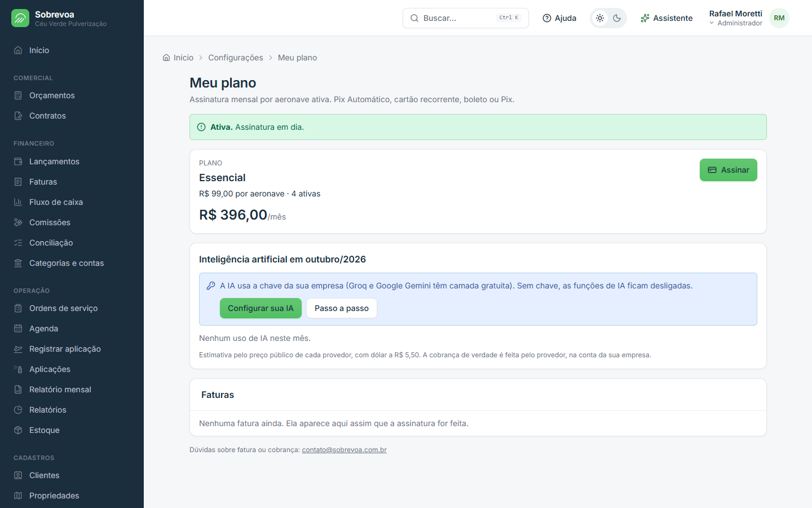The image size is (812, 508).
Task: Click the Sobrevoa logo icon
Action: 20,18
